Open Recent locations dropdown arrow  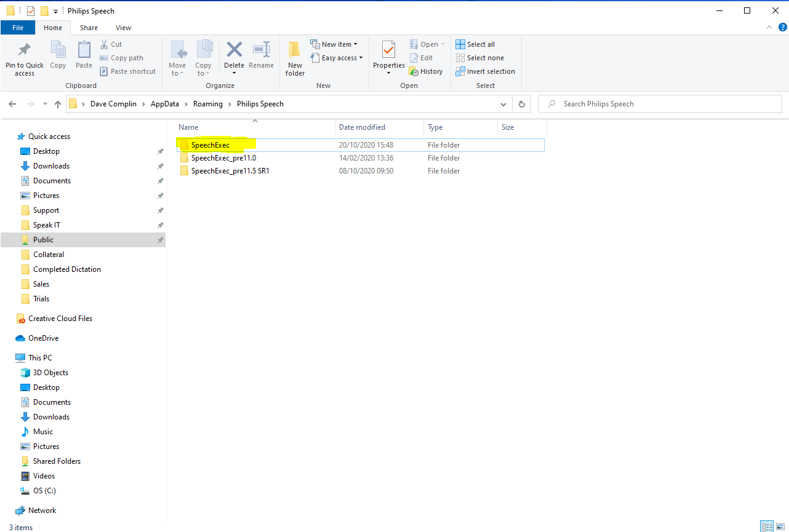(45, 105)
